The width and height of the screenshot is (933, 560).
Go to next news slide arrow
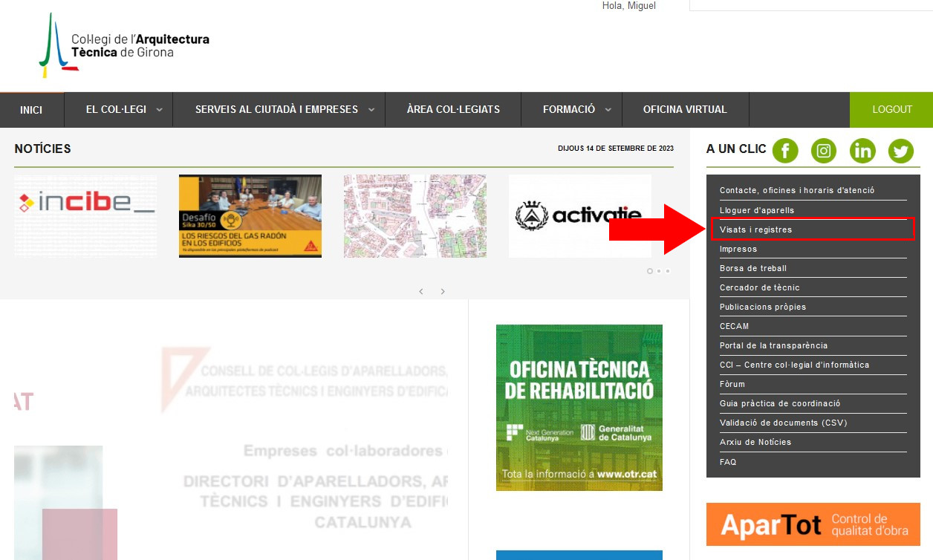click(443, 291)
